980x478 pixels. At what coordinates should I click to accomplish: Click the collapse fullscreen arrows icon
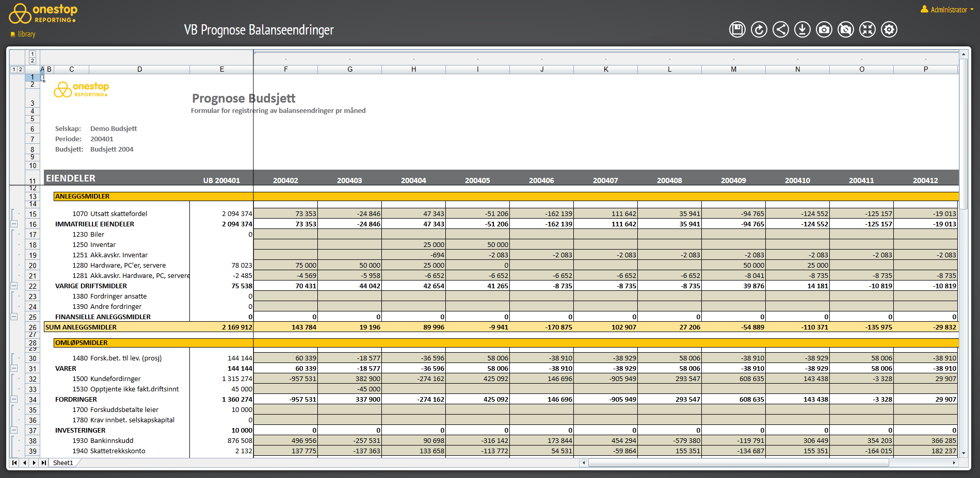pyautogui.click(x=867, y=29)
